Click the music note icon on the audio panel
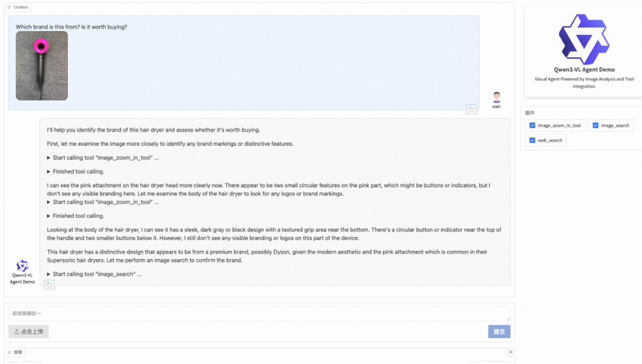 [10, 352]
